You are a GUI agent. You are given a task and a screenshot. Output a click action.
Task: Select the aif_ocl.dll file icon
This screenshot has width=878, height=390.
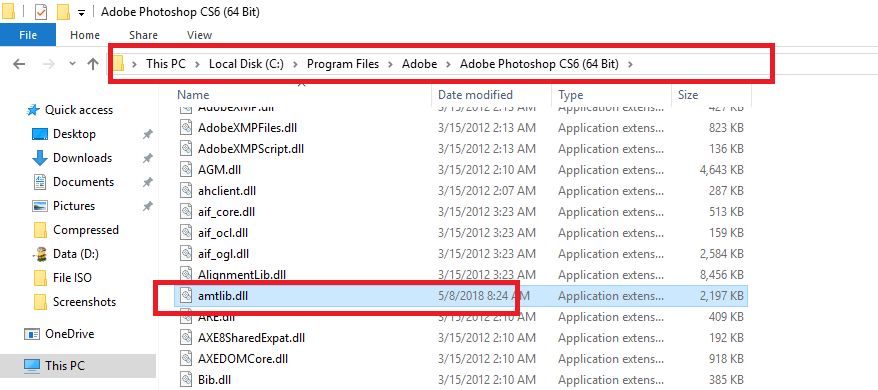click(x=186, y=233)
